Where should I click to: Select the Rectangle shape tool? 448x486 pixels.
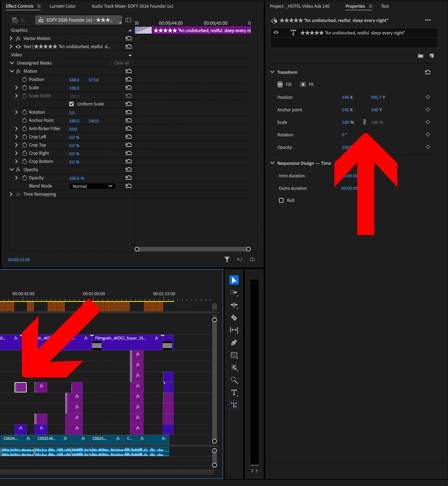234,355
